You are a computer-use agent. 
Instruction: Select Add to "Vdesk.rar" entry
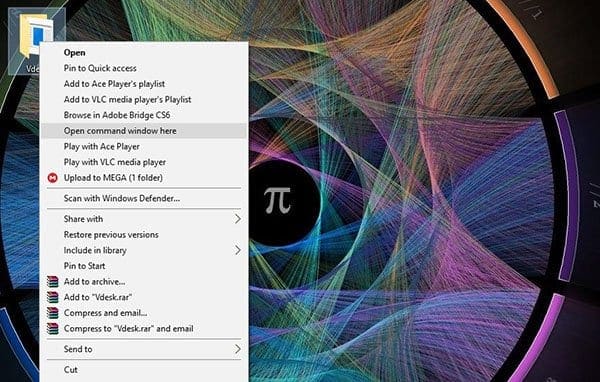pos(144,297)
